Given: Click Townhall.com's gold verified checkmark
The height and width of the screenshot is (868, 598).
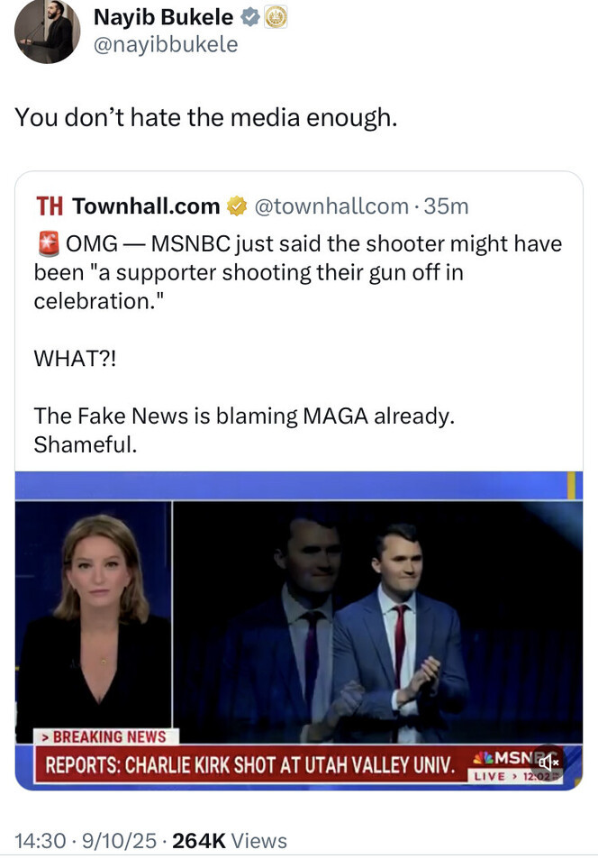Looking at the screenshot, I should [x=237, y=206].
